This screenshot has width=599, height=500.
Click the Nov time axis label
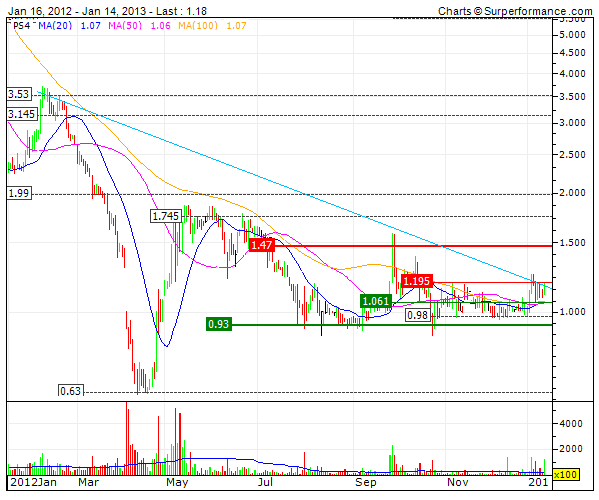(458, 482)
